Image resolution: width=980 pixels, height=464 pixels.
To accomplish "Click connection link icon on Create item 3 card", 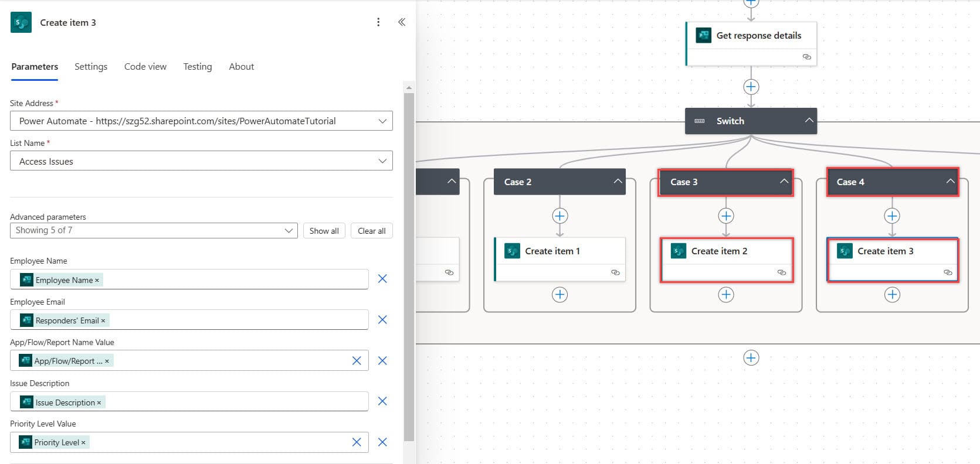I will pos(947,272).
